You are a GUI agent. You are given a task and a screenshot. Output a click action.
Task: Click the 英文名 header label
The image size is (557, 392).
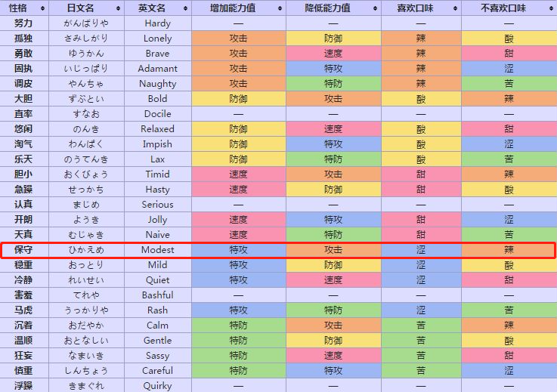(x=152, y=8)
